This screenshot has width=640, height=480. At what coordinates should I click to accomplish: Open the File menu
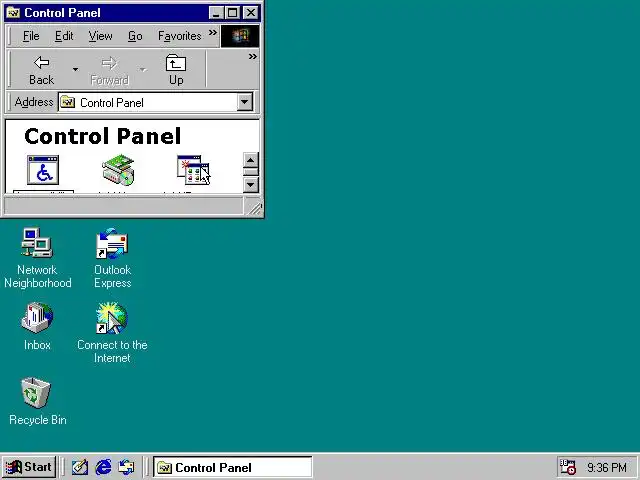[31, 36]
